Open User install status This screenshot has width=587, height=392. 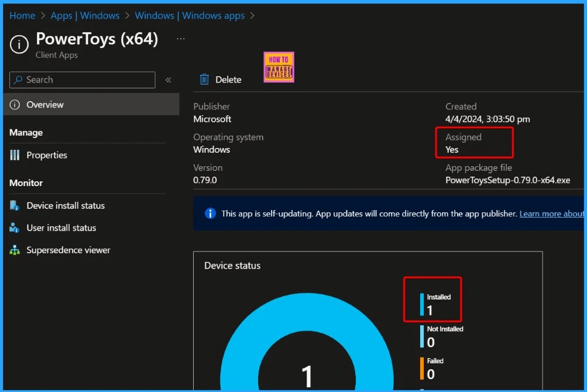pos(61,228)
